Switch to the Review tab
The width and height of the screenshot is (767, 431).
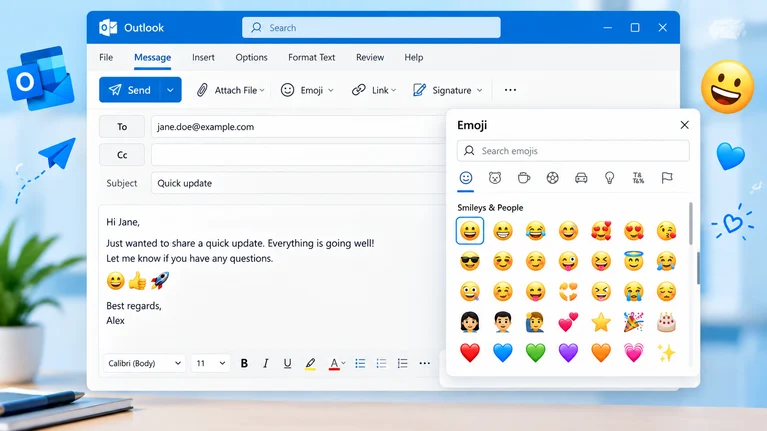coord(370,57)
